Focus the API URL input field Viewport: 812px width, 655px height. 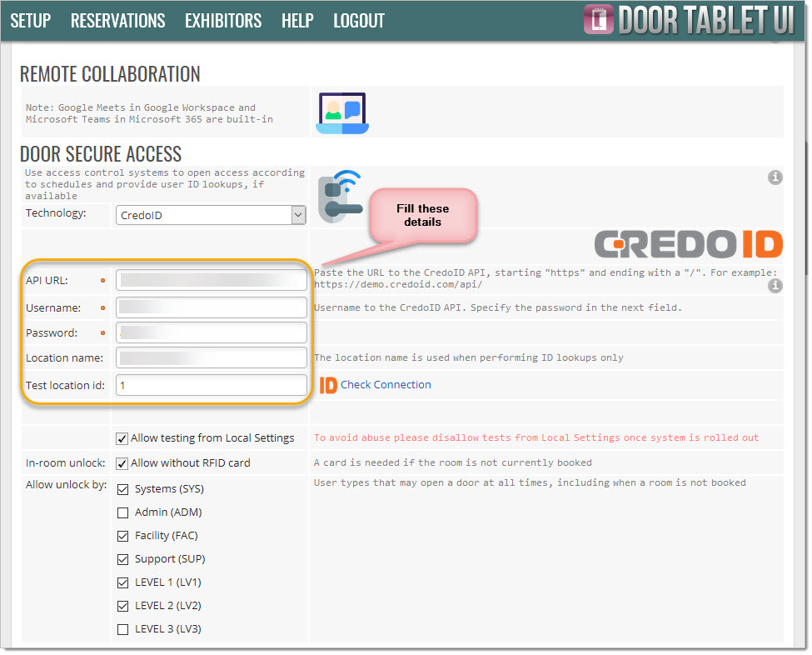212,280
